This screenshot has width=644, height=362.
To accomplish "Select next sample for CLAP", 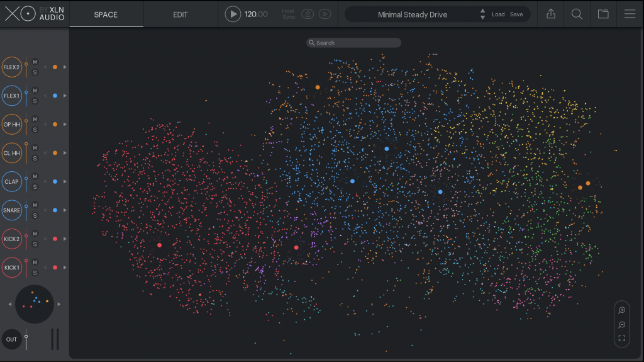I will coord(65,181).
